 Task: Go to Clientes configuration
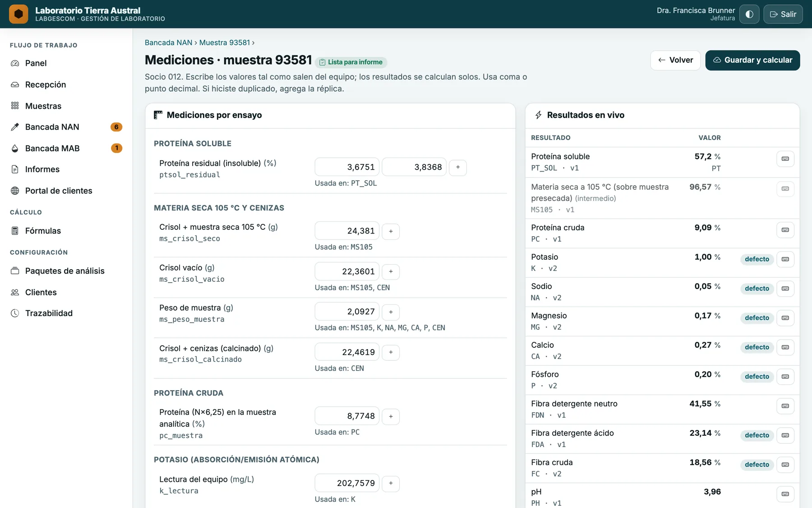(66, 292)
